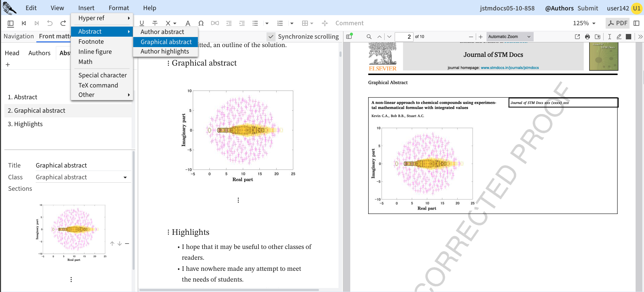Toggle Synchronize scrolling checkbox
The height and width of the screenshot is (292, 644).
coord(271,37)
